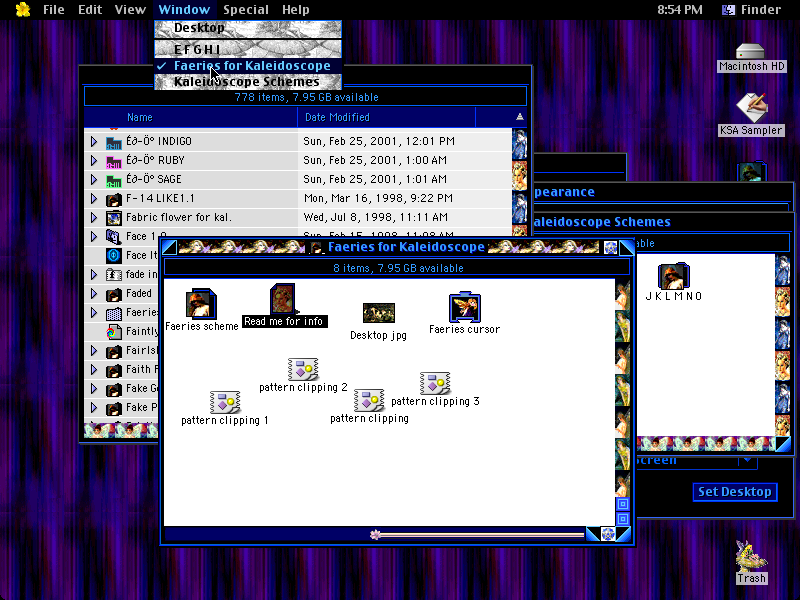Open the View menu
The width and height of the screenshot is (800, 600).
coord(130,10)
